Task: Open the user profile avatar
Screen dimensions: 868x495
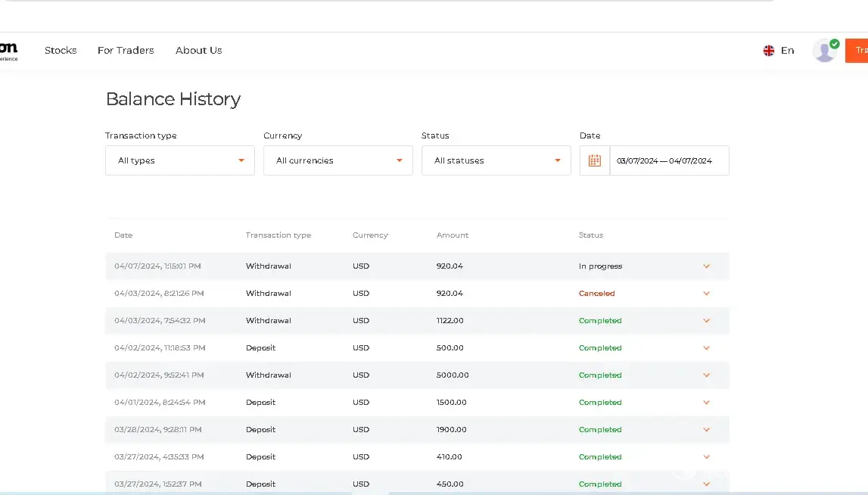Action: pos(824,51)
